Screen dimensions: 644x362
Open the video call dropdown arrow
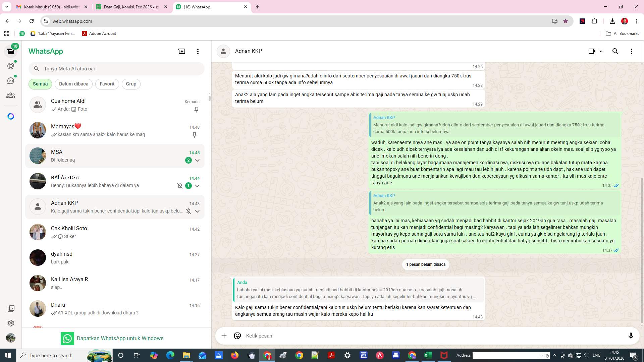[x=600, y=51]
